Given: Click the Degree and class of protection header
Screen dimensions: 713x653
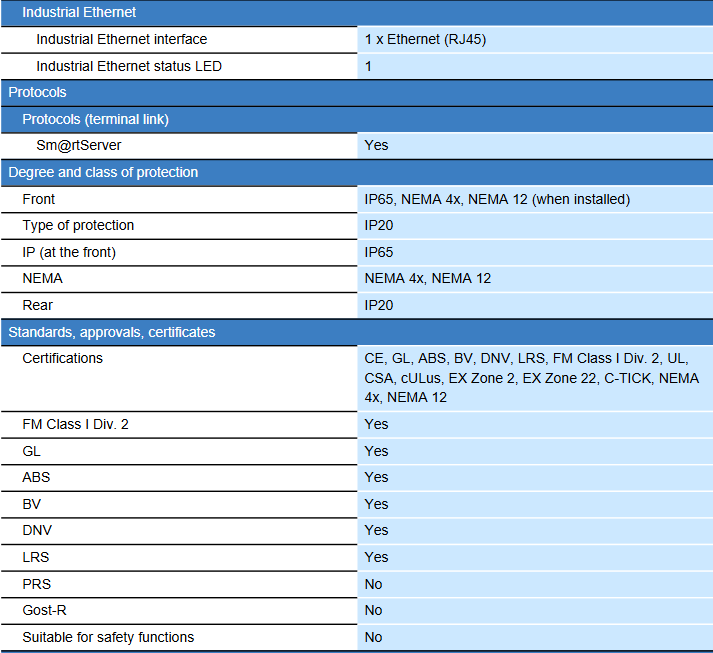Looking at the screenshot, I should 356,173.
